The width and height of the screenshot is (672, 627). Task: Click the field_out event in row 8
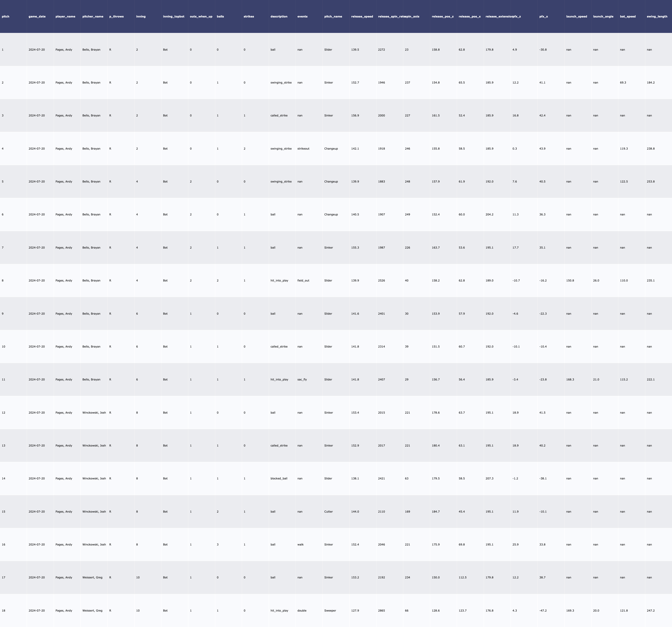coord(303,281)
